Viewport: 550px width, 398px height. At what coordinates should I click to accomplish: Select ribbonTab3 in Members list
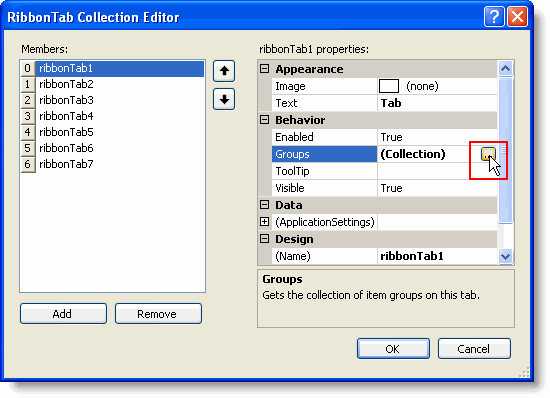coord(120,100)
